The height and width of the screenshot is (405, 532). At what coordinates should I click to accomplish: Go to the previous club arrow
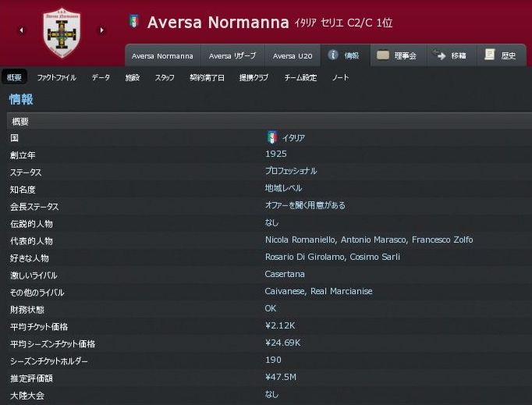click(x=22, y=30)
